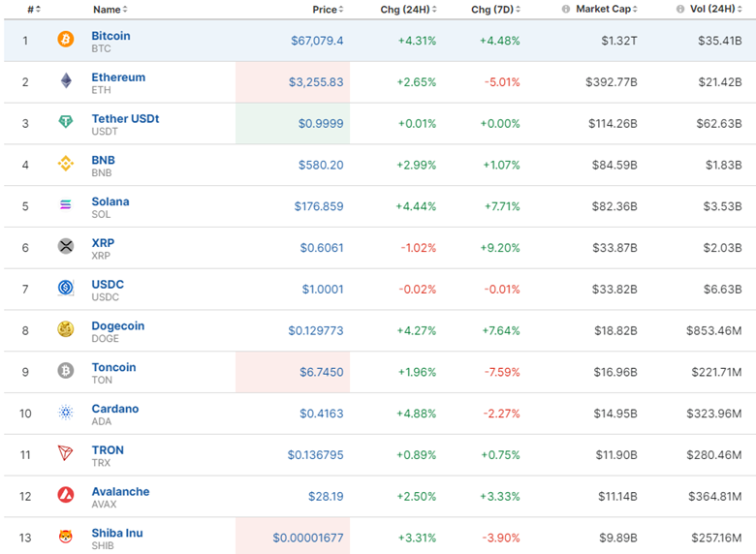756x554 pixels.
Task: Click Cardano 24H change +4.88%
Action: coord(417,414)
